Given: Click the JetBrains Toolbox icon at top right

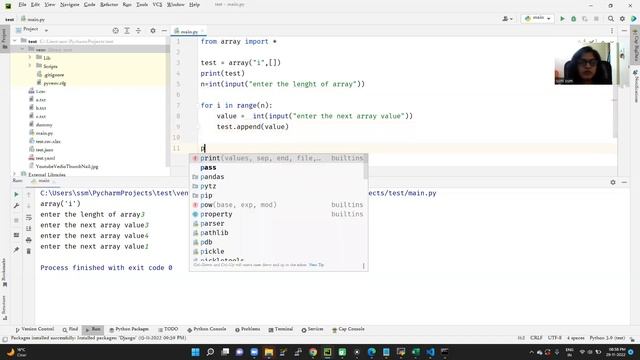Looking at the screenshot, I should [x=633, y=19].
